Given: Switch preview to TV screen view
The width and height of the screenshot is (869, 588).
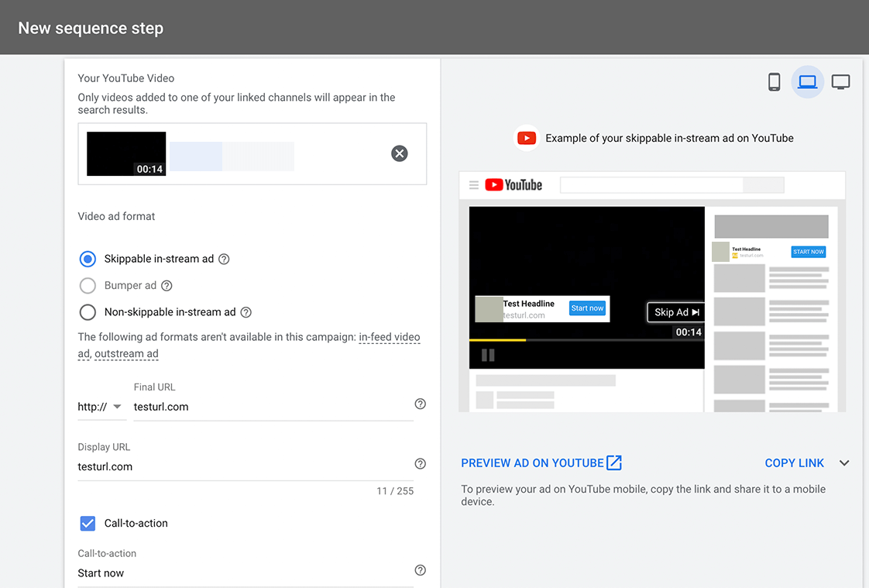Looking at the screenshot, I should (x=841, y=82).
